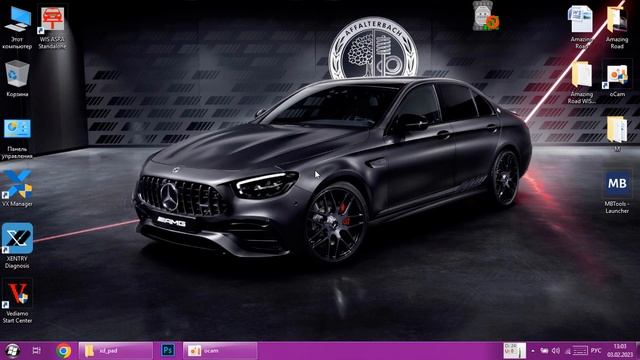Show hidden system tray icons
The width and height of the screenshot is (640, 360).
coord(533,351)
